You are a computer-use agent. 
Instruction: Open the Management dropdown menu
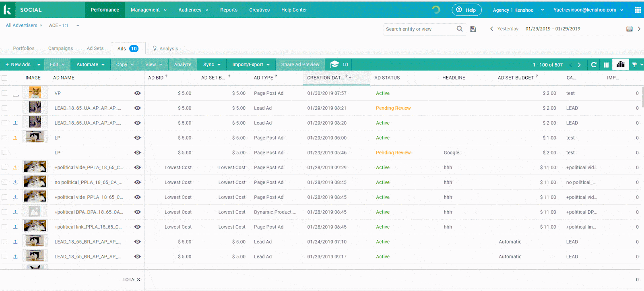(x=149, y=10)
